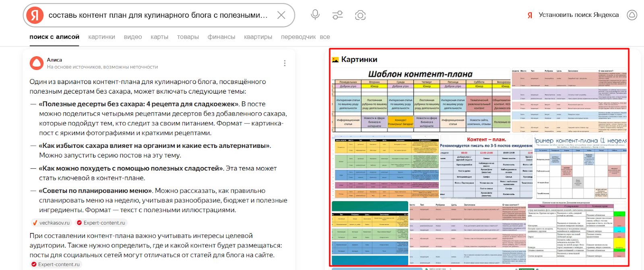Click the Alice profile icon at top right
The width and height of the screenshot is (644, 270).
tap(632, 15)
